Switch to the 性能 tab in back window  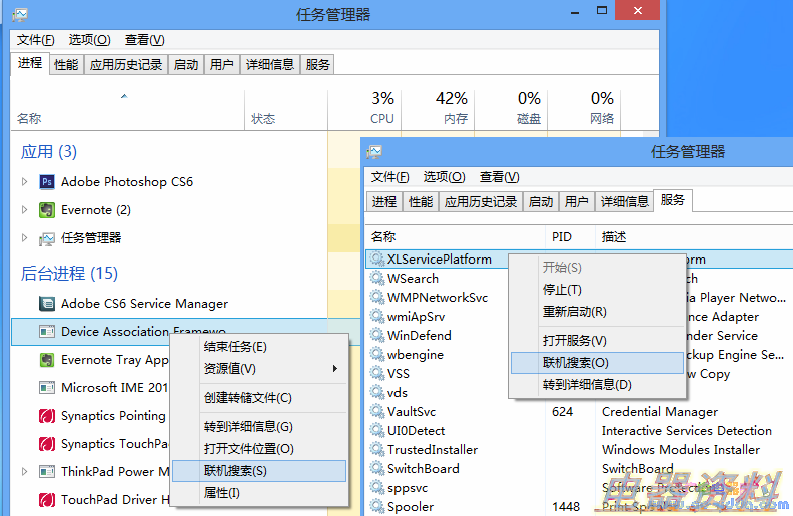(66, 65)
